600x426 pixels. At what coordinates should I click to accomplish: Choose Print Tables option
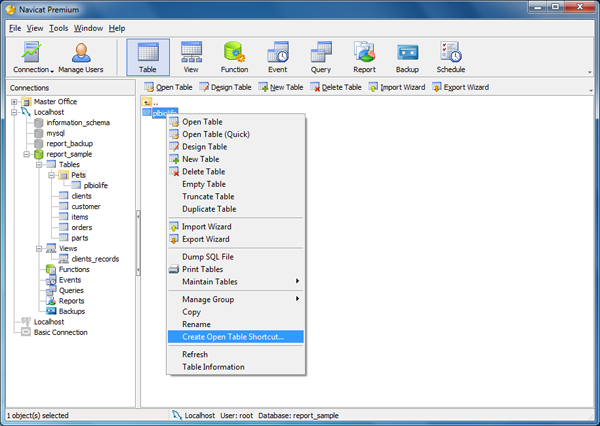click(236, 269)
